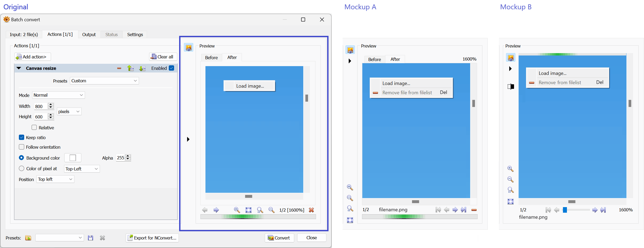
Task: Open the Position dropdown showing Top left
Action: tap(55, 179)
